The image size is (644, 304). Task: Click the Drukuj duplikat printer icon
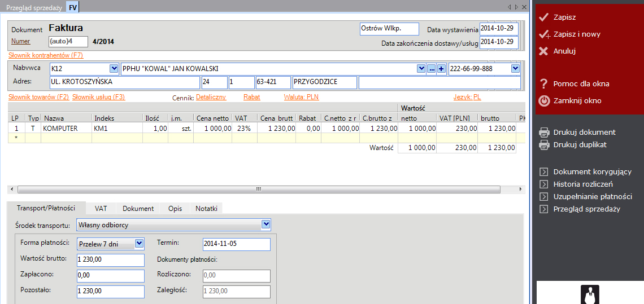(544, 144)
